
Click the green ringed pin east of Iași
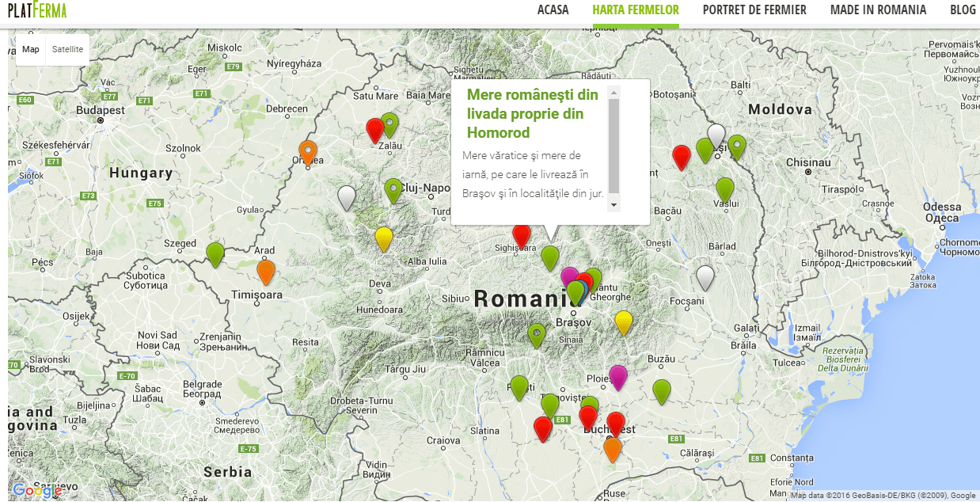(x=737, y=147)
